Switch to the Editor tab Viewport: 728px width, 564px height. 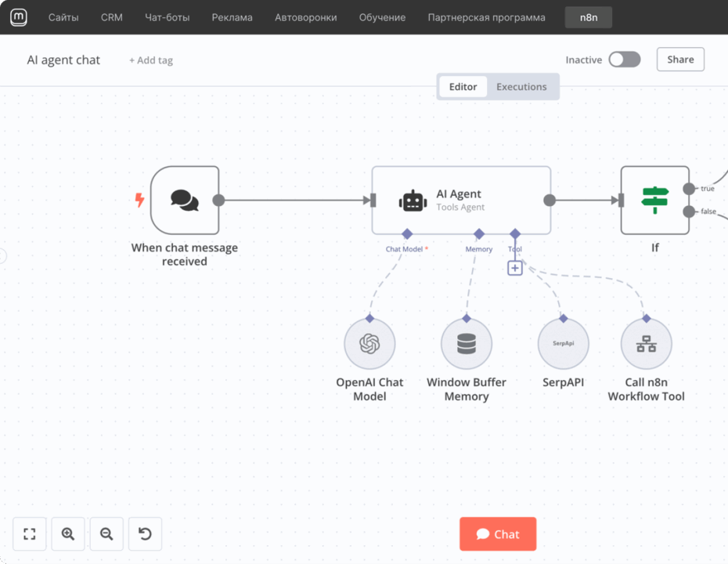(463, 87)
